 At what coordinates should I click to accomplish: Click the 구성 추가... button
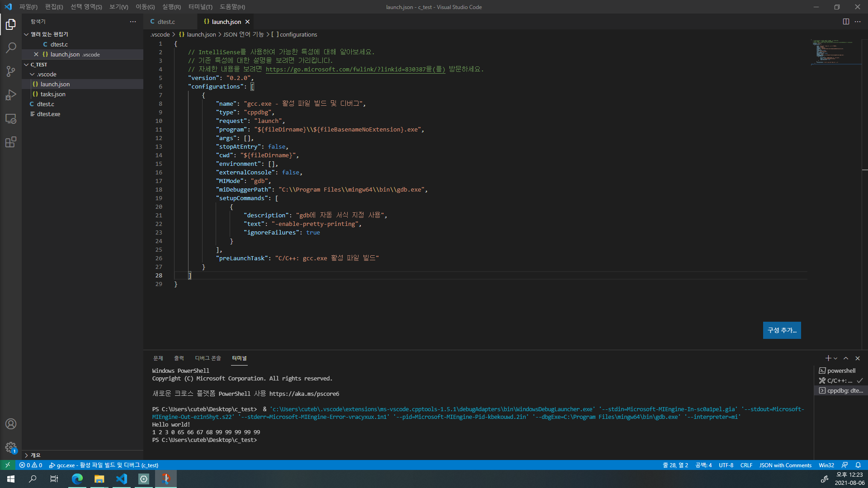[x=782, y=330]
